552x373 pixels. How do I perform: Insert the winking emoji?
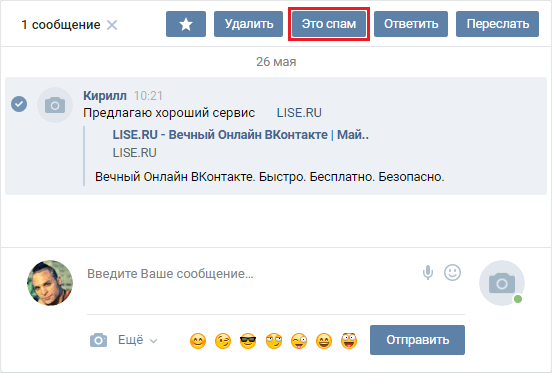click(x=223, y=341)
